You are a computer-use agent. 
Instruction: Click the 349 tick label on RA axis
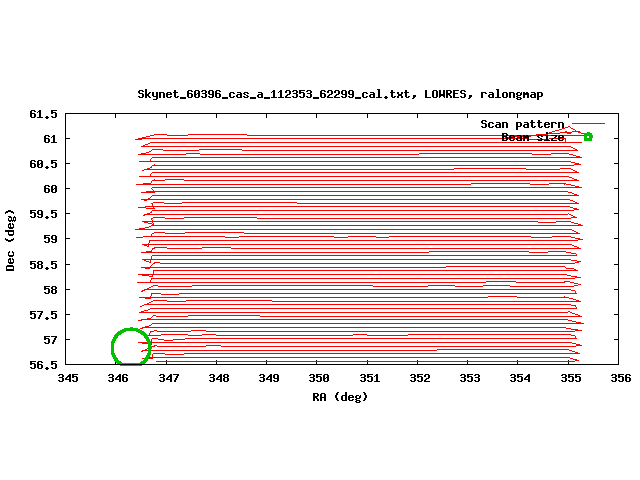click(x=269, y=378)
